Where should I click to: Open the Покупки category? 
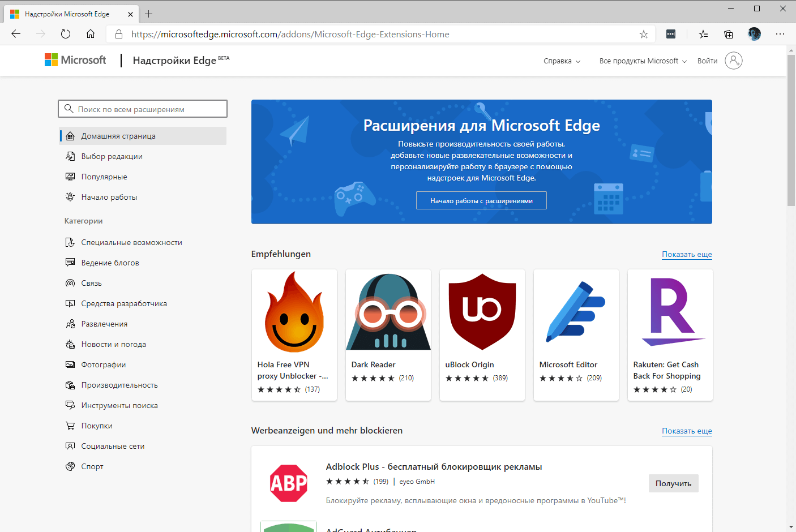coord(97,426)
